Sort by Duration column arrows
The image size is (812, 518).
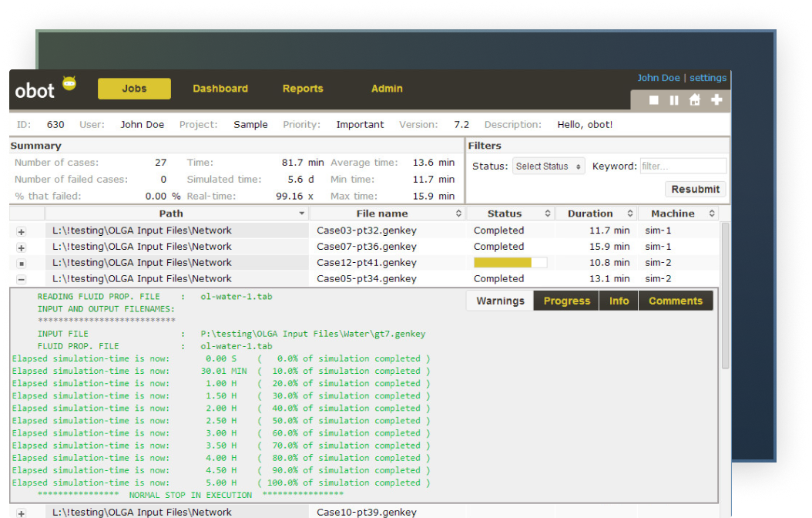pos(629,214)
